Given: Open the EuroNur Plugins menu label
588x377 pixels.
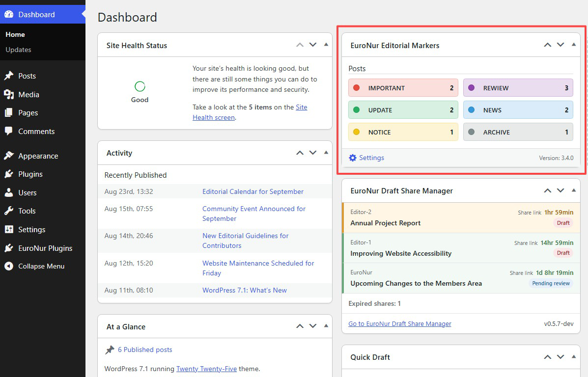Looking at the screenshot, I should pyautogui.click(x=45, y=248).
